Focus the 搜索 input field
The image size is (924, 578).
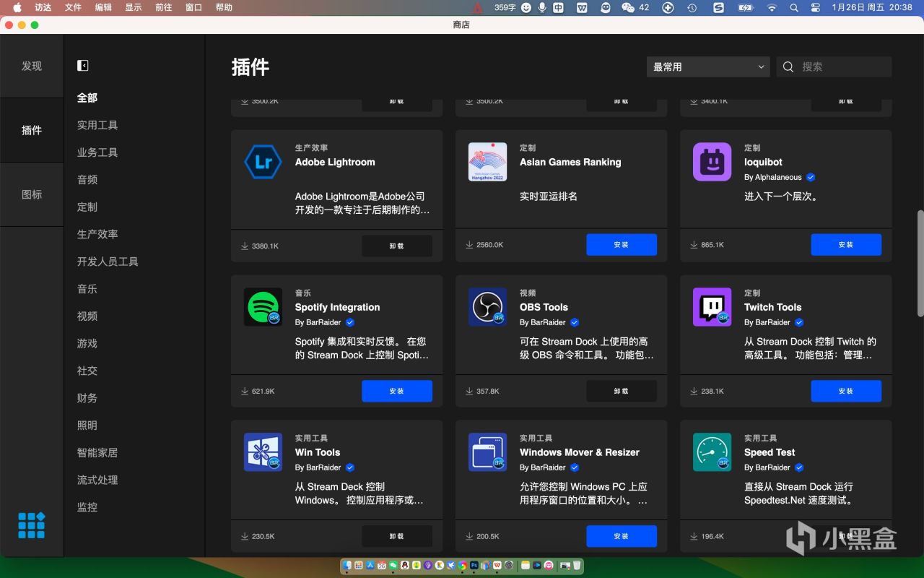[x=834, y=66]
